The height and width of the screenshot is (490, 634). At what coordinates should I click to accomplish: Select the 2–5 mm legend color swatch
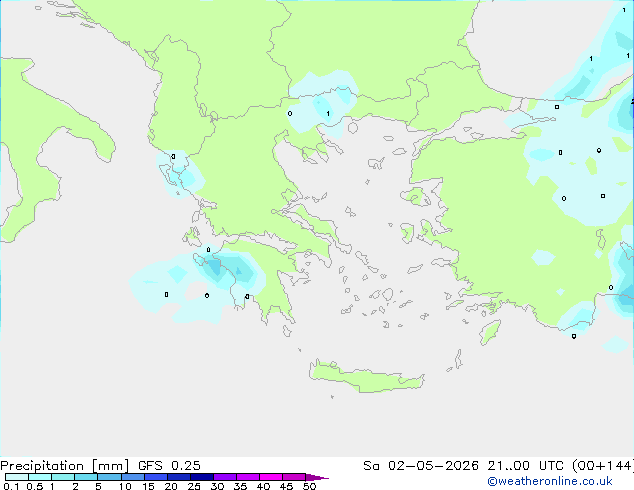(x=86, y=477)
